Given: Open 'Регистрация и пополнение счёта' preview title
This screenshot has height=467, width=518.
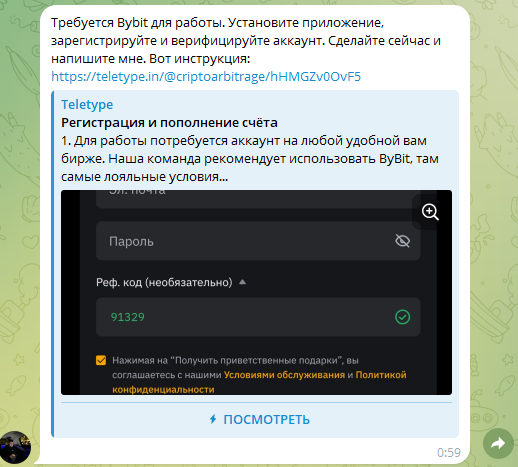Looking at the screenshot, I should pos(169,123).
